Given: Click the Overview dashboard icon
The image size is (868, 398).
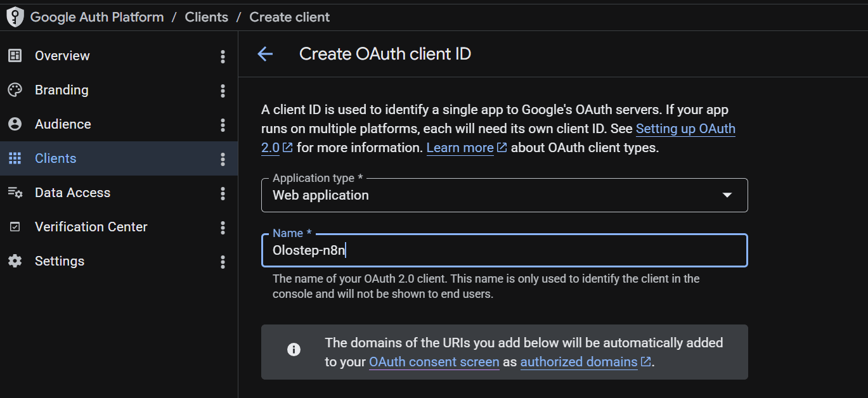Looking at the screenshot, I should [15, 56].
